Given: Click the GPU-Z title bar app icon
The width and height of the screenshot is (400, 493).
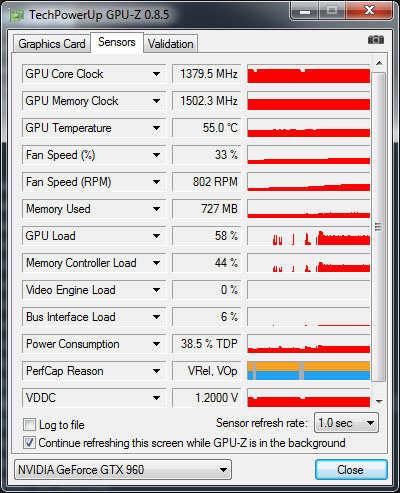Looking at the screenshot, I should 17,15.
